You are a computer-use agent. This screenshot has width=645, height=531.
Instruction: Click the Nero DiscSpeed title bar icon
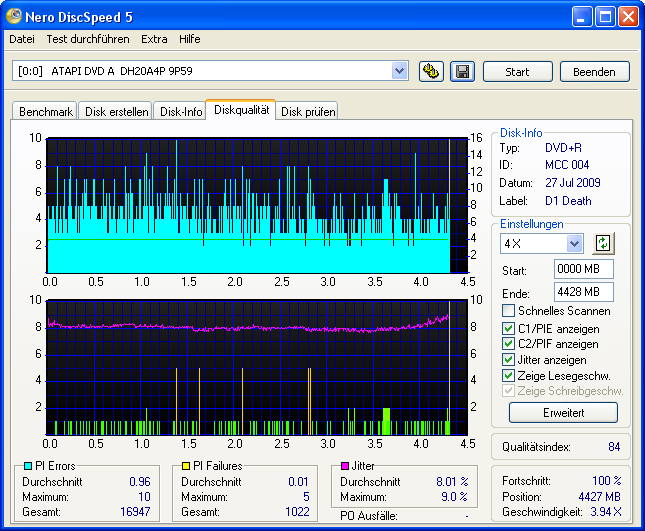coord(14,16)
